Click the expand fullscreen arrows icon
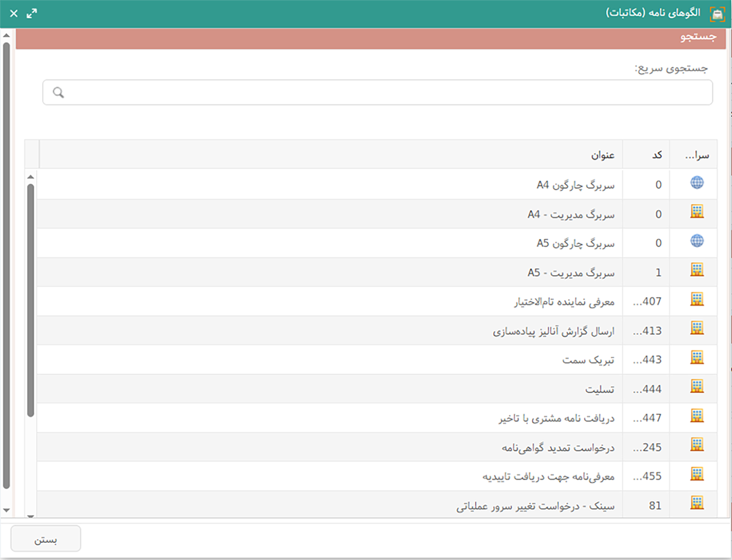Screen dimensions: 732x560 32,14
